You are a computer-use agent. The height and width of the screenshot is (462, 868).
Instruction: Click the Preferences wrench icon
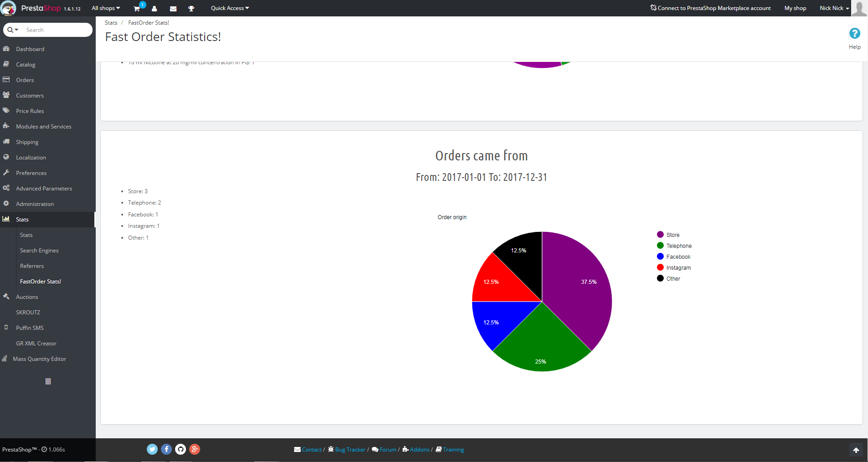(6, 173)
